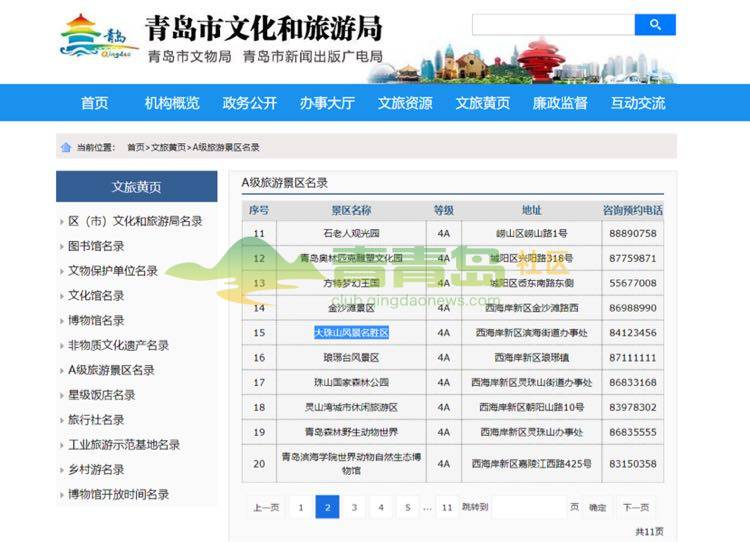This screenshot has height=542, width=750.
Task: Click the 珠山国家森林公园 table cell
Action: tap(351, 382)
